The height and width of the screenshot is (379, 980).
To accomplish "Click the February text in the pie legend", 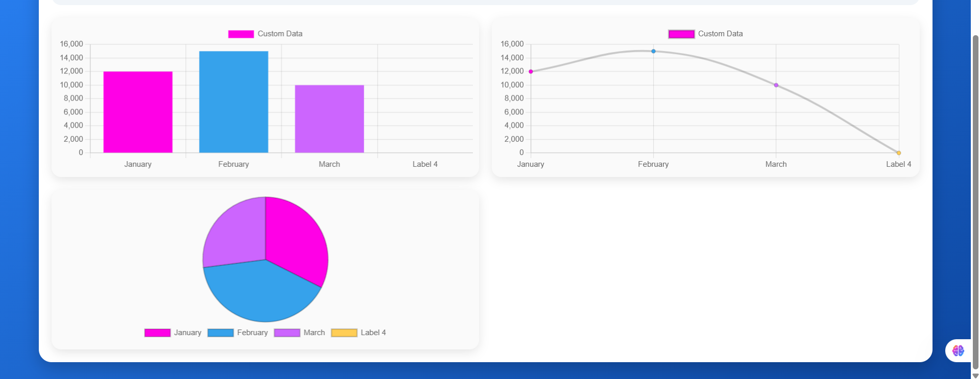I will [x=252, y=333].
